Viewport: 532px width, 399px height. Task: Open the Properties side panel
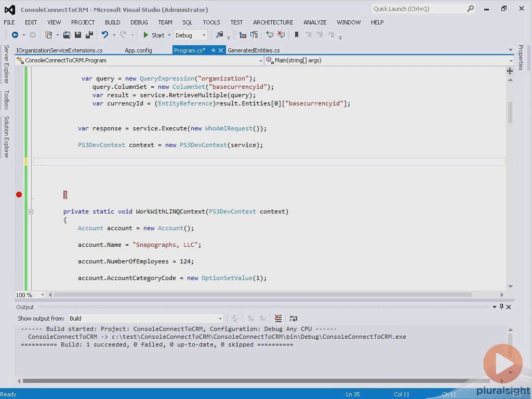[x=521, y=57]
